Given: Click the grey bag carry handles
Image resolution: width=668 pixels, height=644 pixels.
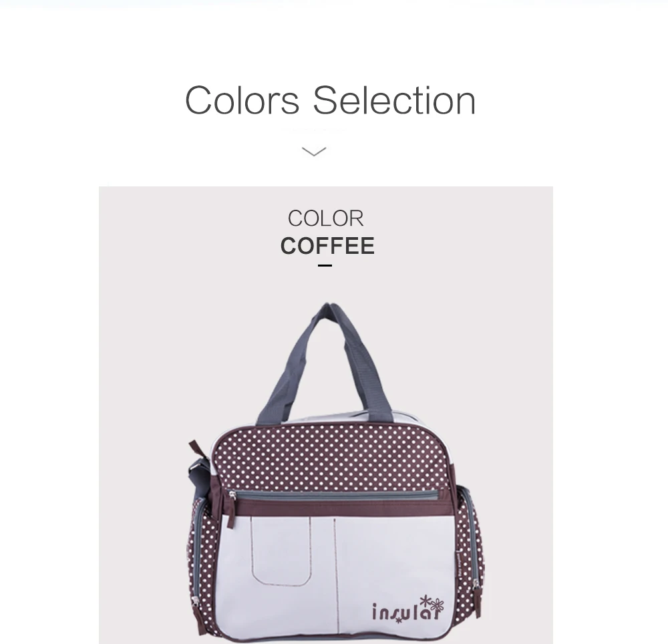Looking at the screenshot, I should (x=325, y=362).
